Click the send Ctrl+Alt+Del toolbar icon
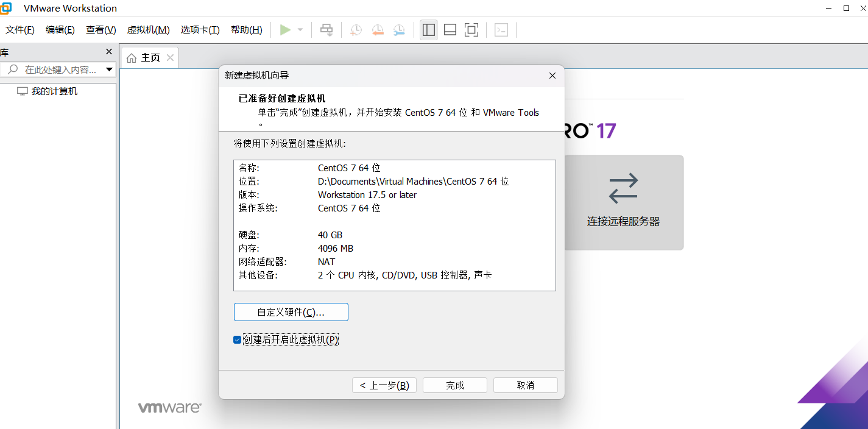This screenshot has height=429, width=868. 326,30
